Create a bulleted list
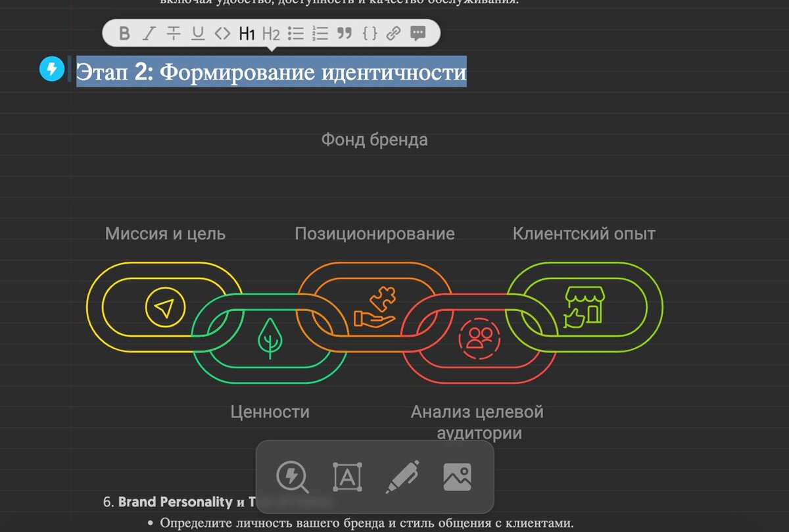This screenshot has height=532, width=789. [x=296, y=33]
